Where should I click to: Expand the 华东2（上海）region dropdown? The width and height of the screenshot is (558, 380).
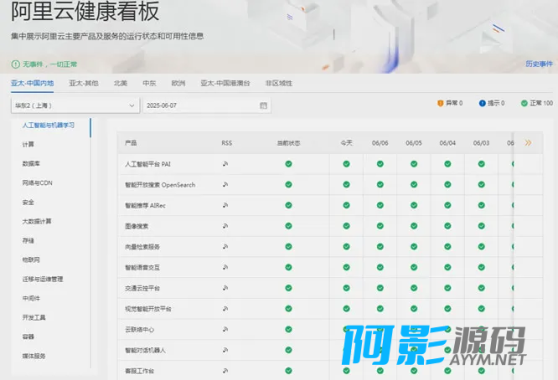(75, 106)
